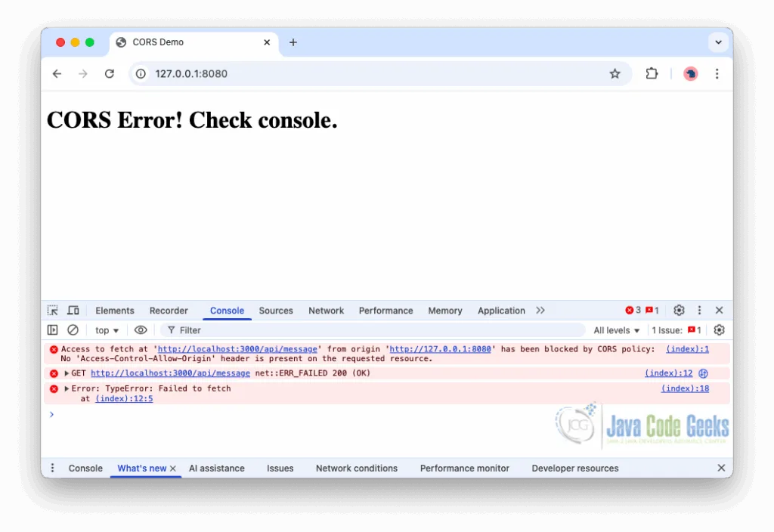Open the top context dropdown
774x532 pixels.
(107, 330)
